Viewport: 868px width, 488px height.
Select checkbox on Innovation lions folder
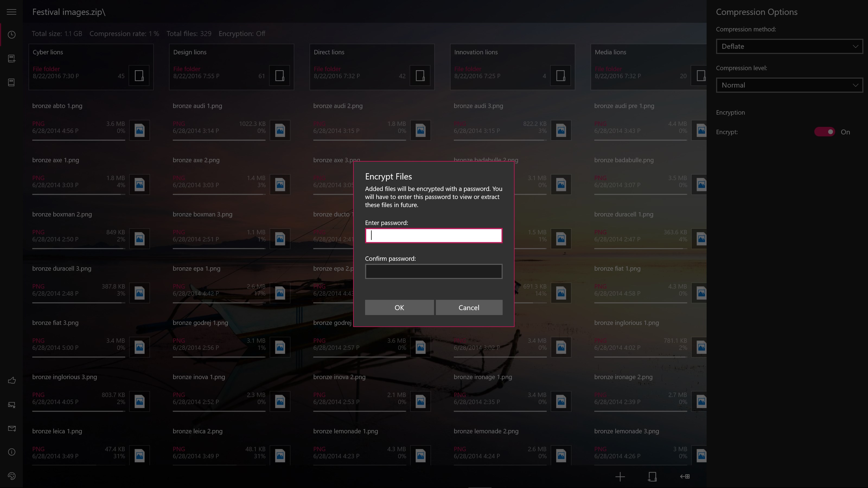(561, 75)
